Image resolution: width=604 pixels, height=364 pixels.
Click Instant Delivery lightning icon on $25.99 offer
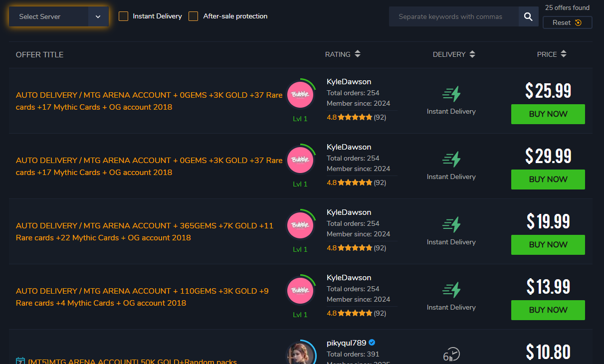(451, 94)
